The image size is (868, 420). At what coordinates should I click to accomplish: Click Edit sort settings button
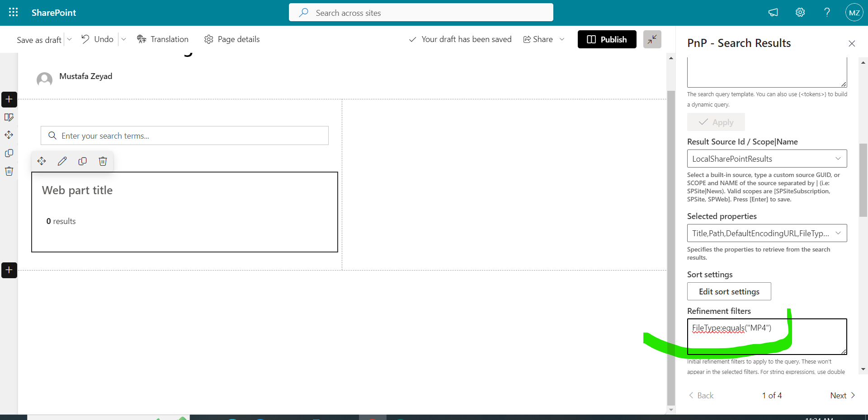pos(729,291)
